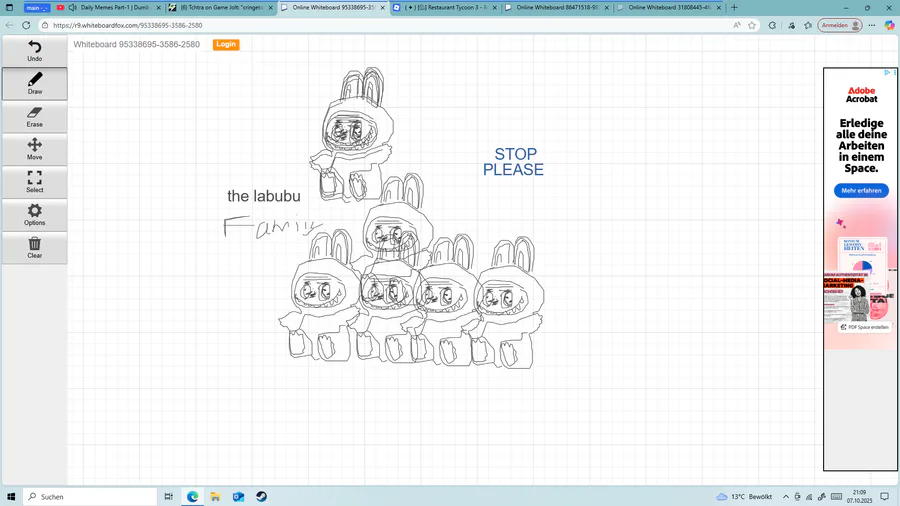
Task: Switch to Online Whiteboard 31808445 tab
Action: [x=669, y=7]
